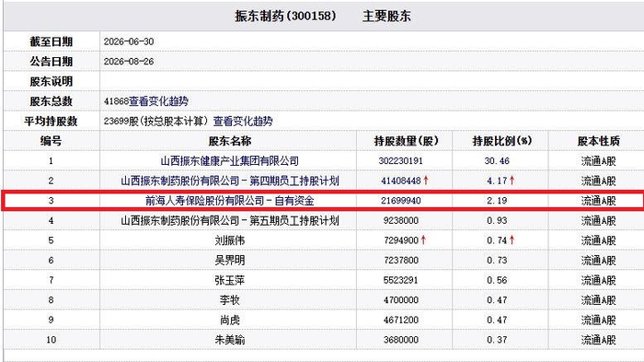Click shareholder name 朱美瑜
Viewport: 644px width, 362px height.
point(230,340)
